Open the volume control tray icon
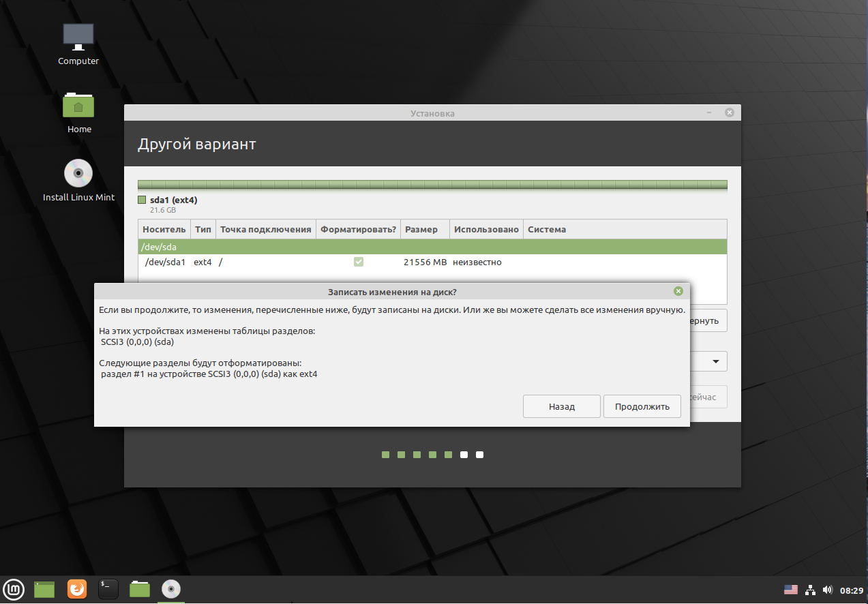 click(x=827, y=590)
